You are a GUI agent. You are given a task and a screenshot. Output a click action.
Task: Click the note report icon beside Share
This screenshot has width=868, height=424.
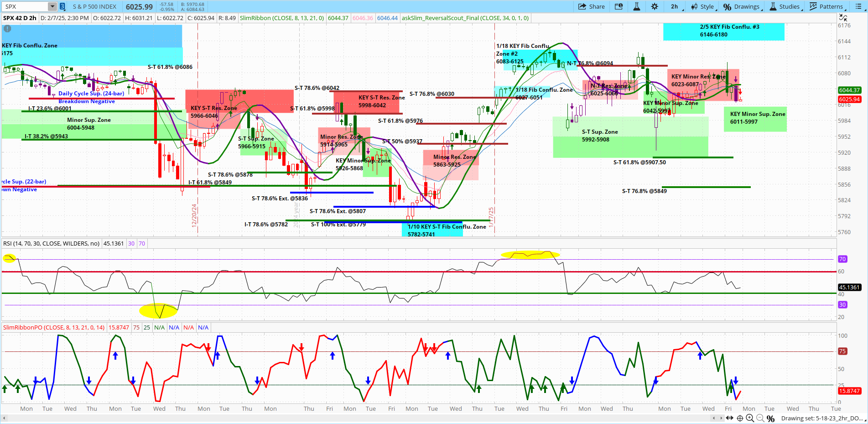pos(619,6)
